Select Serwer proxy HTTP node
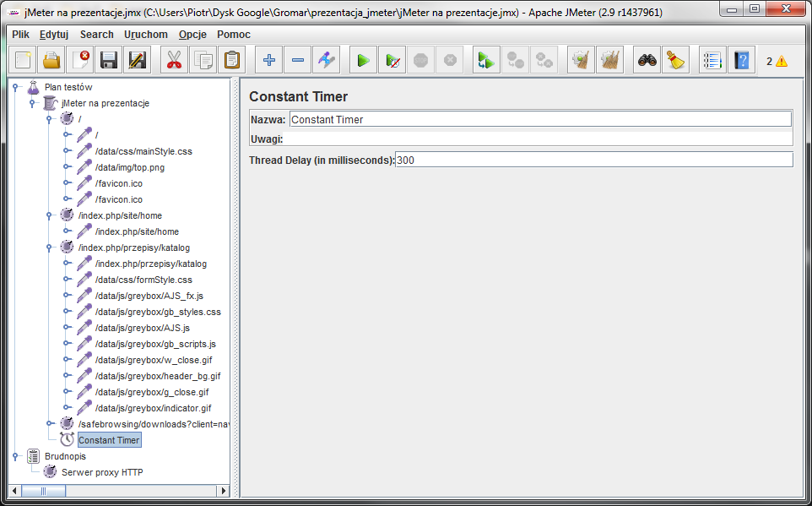The image size is (812, 506). tap(102, 472)
